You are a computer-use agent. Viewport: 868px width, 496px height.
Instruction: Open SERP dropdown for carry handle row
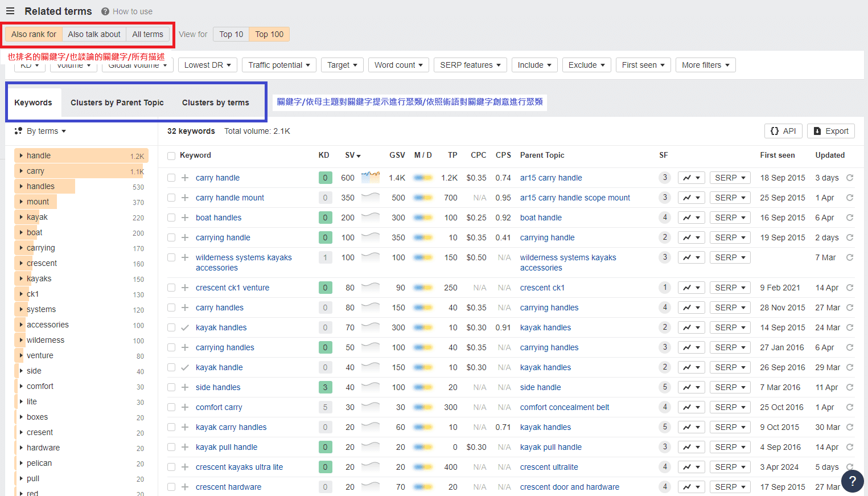pos(730,178)
